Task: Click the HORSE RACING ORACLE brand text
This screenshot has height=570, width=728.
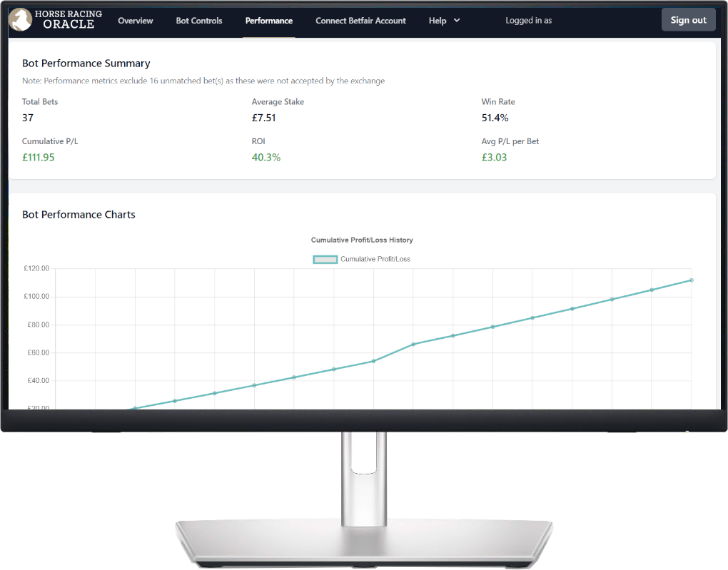Action: [69, 19]
